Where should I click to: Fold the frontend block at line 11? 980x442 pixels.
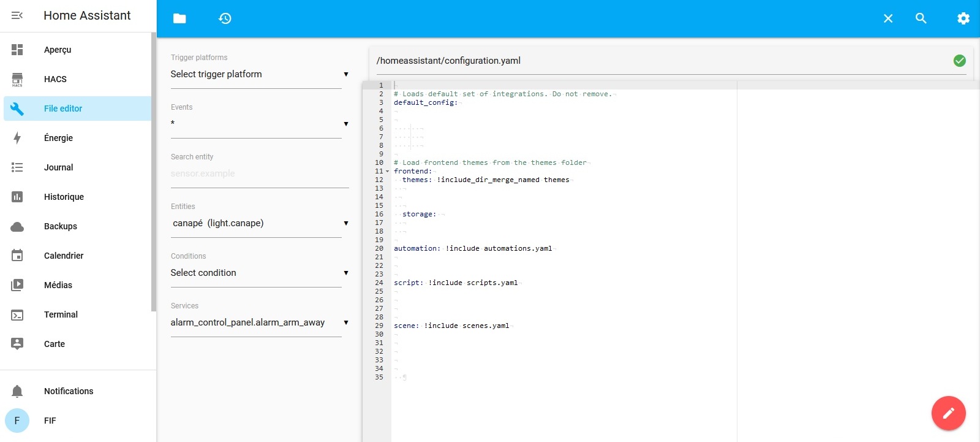point(387,172)
